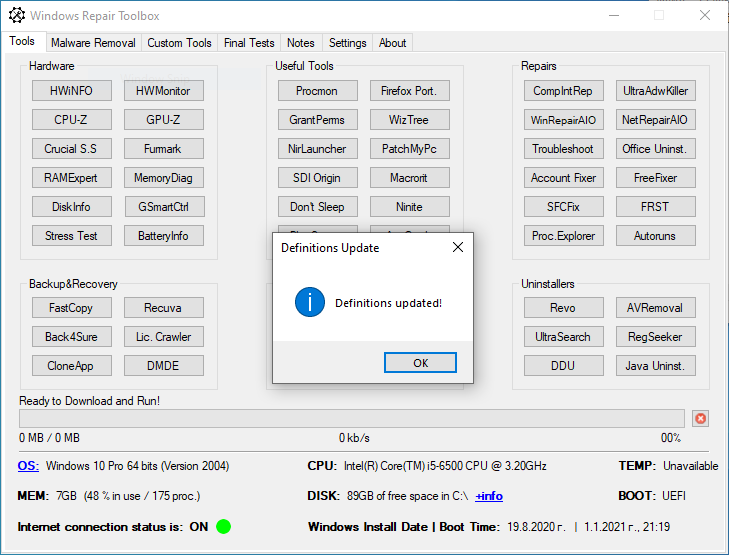Image resolution: width=729 pixels, height=555 pixels.
Task: Run NetRepairAIO
Action: tap(656, 119)
